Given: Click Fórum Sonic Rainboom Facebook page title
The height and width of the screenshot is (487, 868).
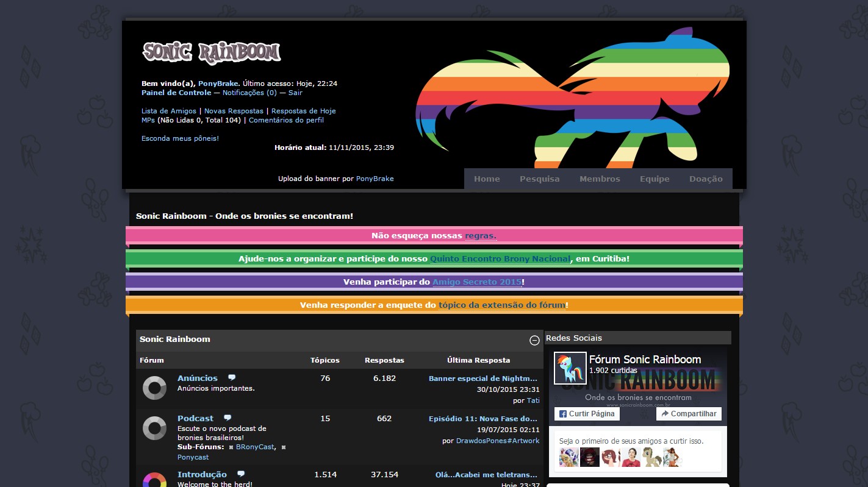Looking at the screenshot, I should (x=645, y=360).
